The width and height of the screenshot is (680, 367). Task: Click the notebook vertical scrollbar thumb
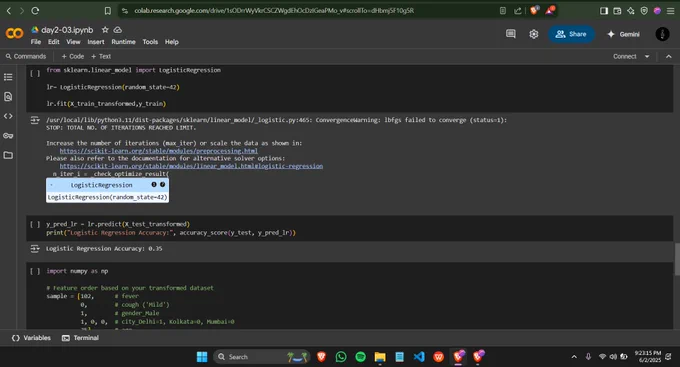[677, 259]
